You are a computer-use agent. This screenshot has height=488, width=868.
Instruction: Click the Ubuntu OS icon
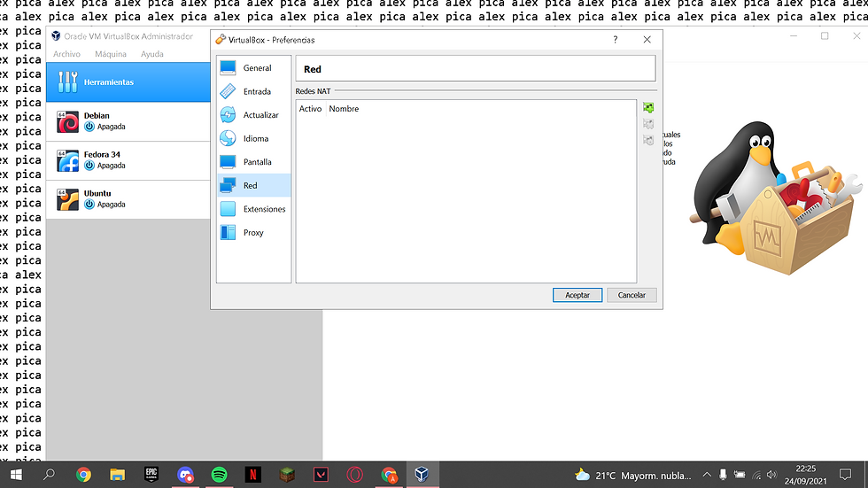point(67,199)
